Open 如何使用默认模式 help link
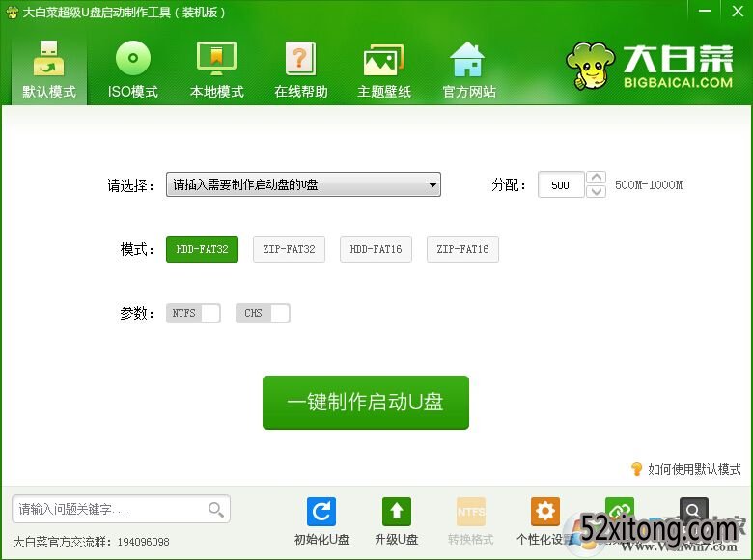 click(694, 469)
